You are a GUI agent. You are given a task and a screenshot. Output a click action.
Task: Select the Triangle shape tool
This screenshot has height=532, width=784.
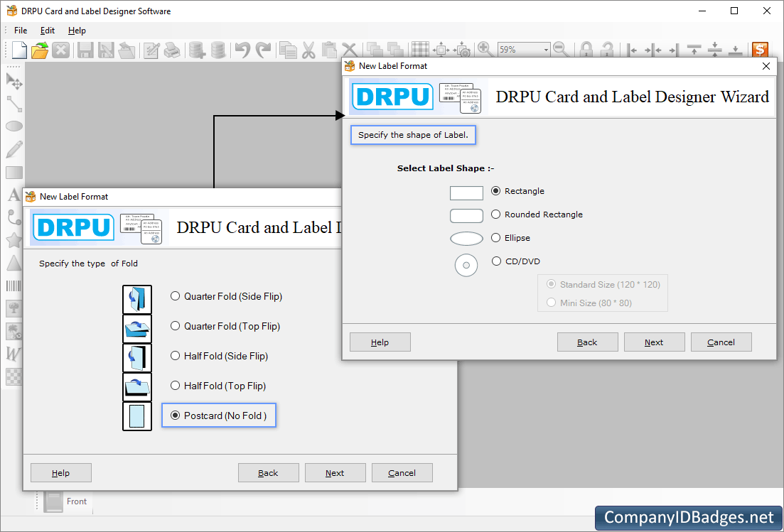(x=14, y=264)
